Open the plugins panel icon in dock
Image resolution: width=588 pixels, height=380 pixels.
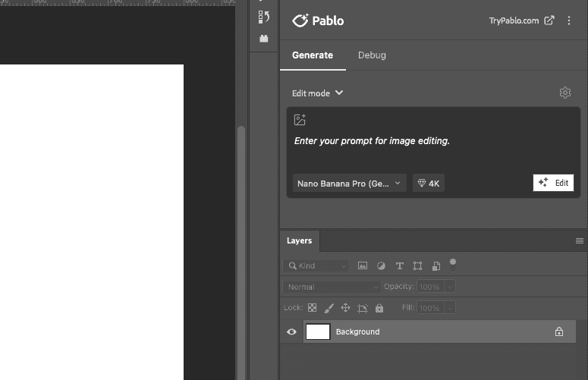pyautogui.click(x=264, y=38)
